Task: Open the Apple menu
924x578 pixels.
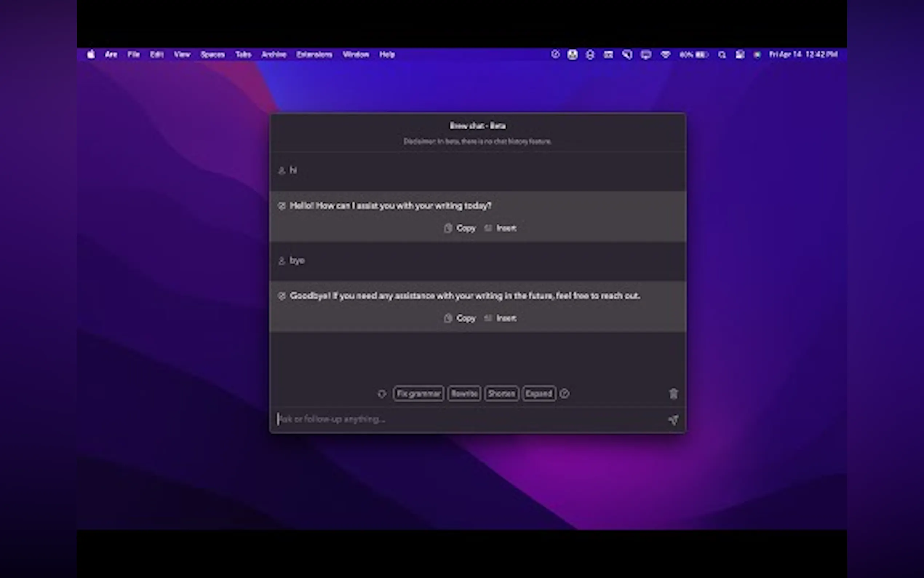Action: 91,55
